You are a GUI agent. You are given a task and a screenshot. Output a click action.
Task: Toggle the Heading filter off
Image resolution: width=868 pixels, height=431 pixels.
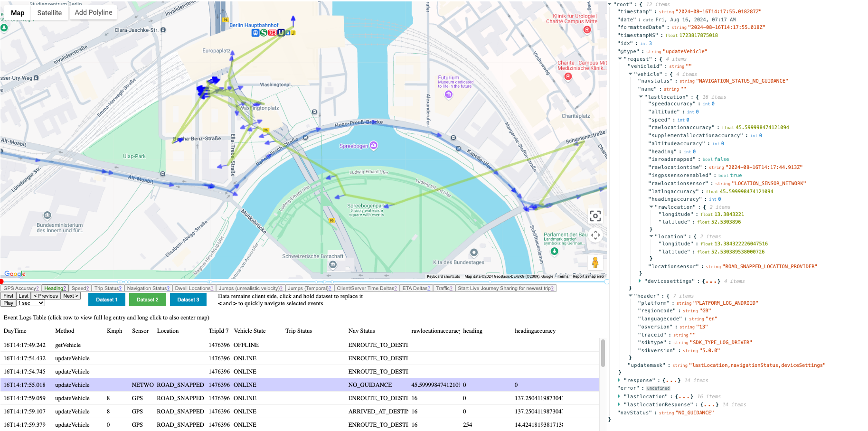coord(55,288)
